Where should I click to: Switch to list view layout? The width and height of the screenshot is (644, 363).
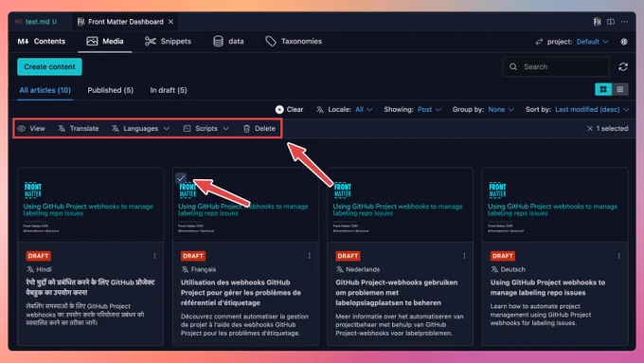tap(619, 89)
